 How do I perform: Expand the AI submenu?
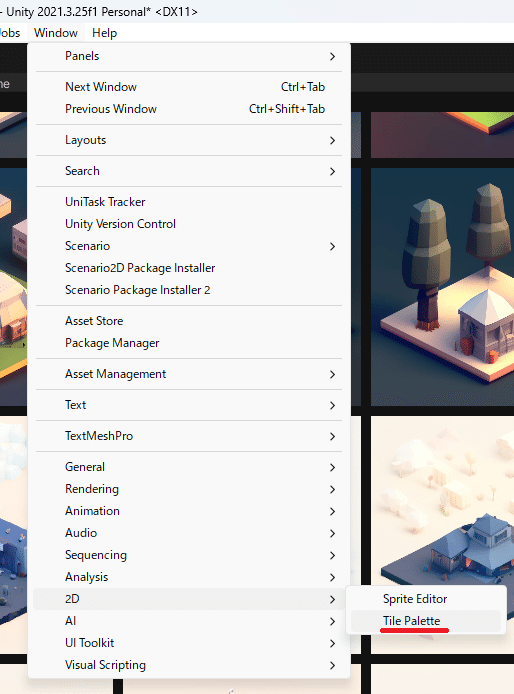(x=189, y=621)
